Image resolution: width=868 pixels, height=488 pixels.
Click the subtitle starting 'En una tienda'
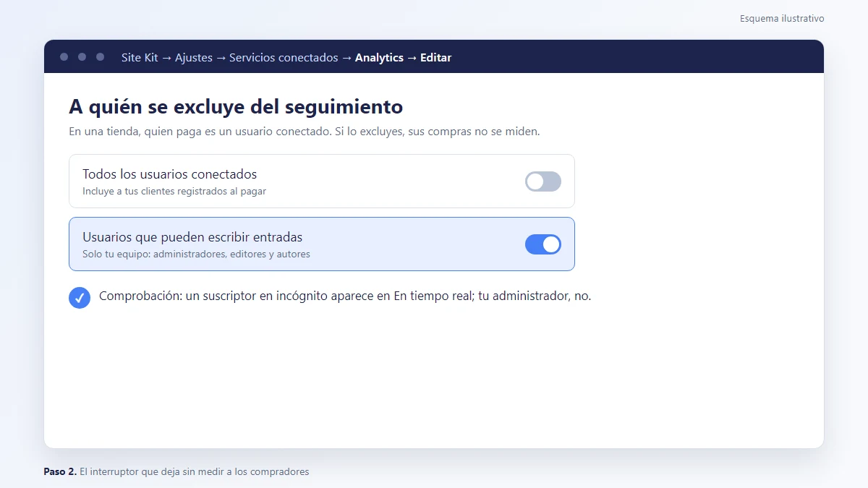[305, 132]
